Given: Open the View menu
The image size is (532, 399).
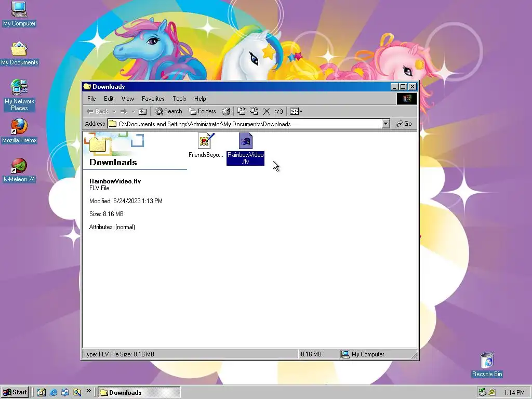Looking at the screenshot, I should pyautogui.click(x=128, y=99).
